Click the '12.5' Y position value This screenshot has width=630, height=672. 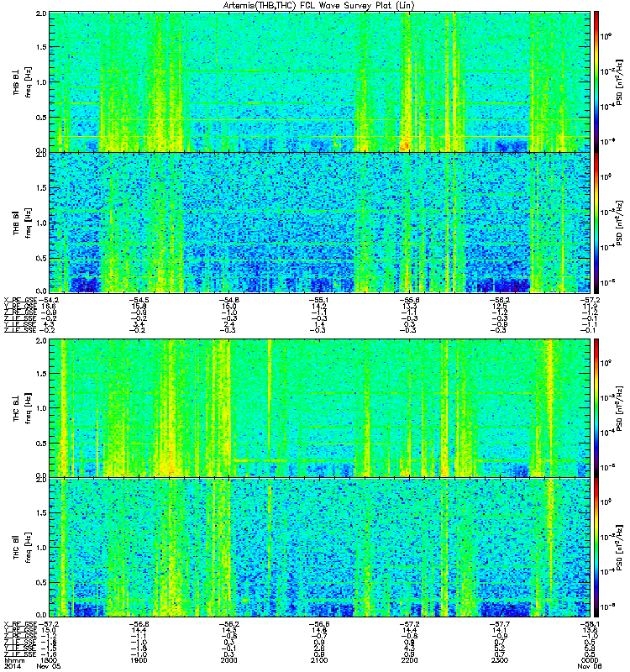500,306
